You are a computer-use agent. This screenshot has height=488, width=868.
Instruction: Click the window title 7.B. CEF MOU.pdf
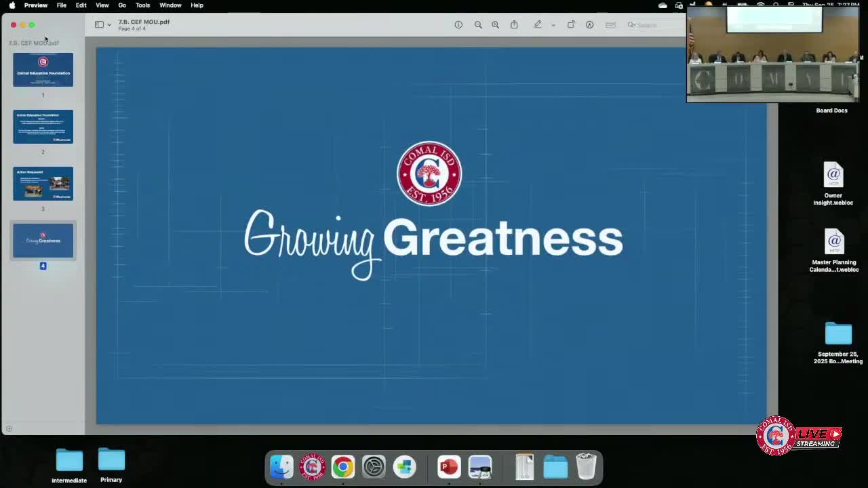(x=144, y=22)
